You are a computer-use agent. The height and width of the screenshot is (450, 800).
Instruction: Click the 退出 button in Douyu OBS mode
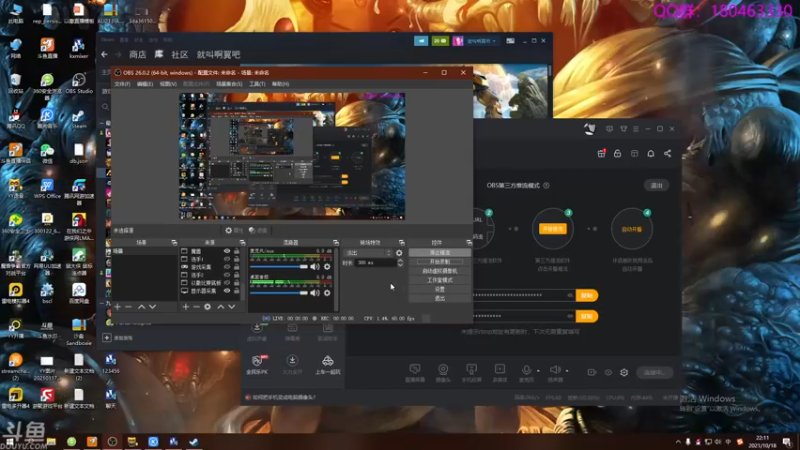point(657,185)
